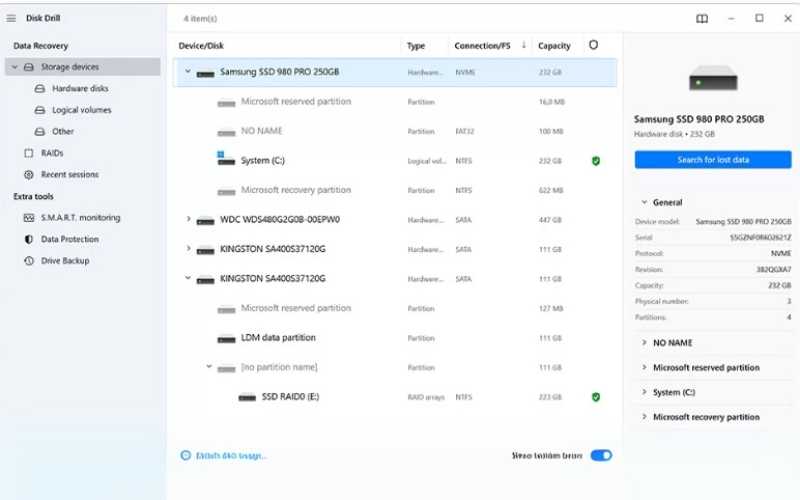Open S.M.A.R.T. monitoring tool
Viewport: 800px width, 500px height.
click(81, 218)
